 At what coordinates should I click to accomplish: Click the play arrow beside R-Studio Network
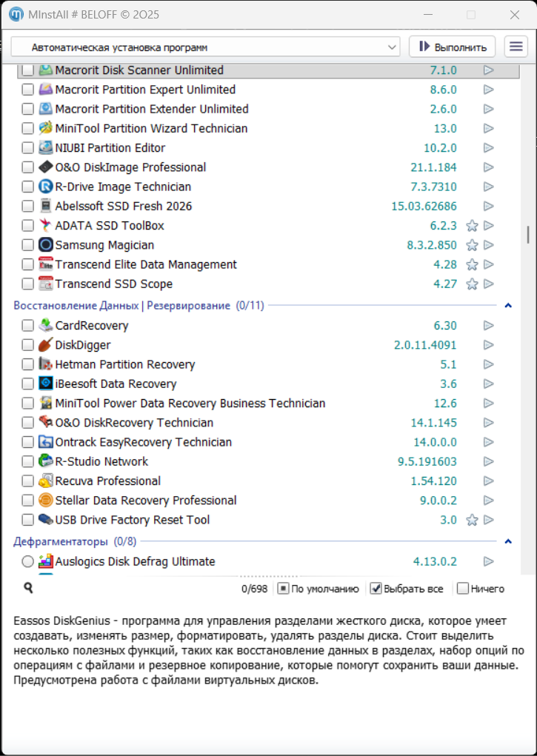pos(488,462)
